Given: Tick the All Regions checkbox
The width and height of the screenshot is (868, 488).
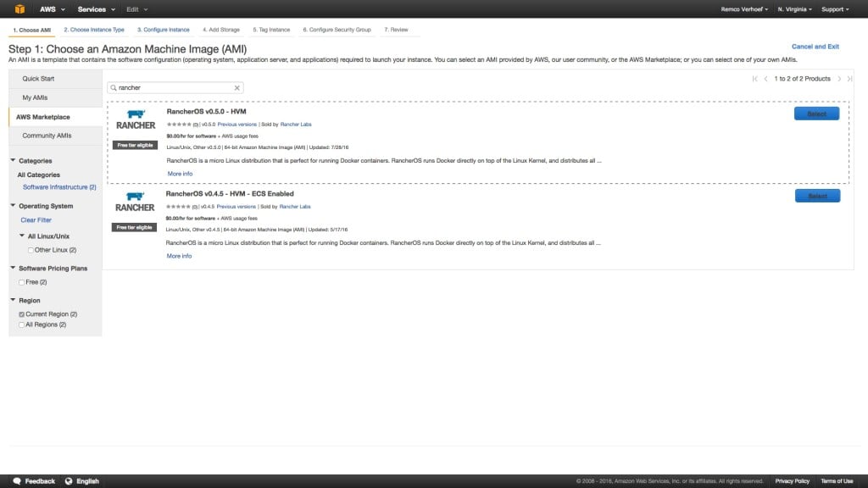Looking at the screenshot, I should [x=21, y=324].
